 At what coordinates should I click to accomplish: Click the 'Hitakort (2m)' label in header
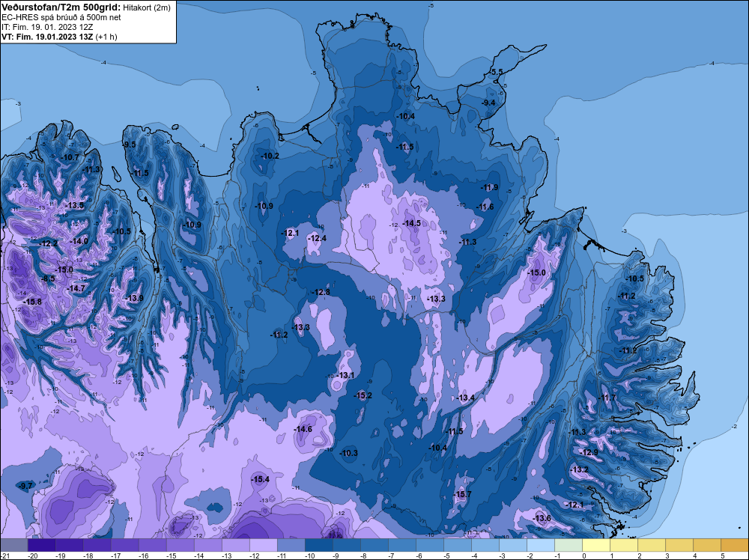tap(147, 7)
